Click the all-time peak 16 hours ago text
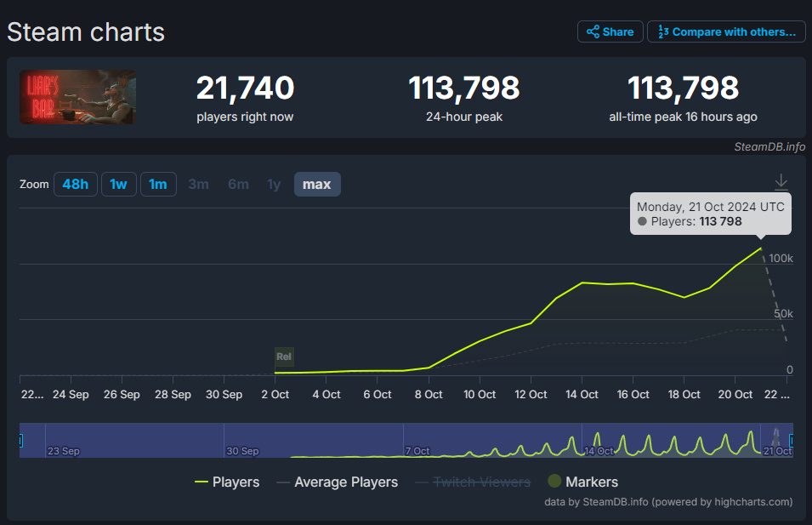This screenshot has height=525, width=812. [x=683, y=117]
